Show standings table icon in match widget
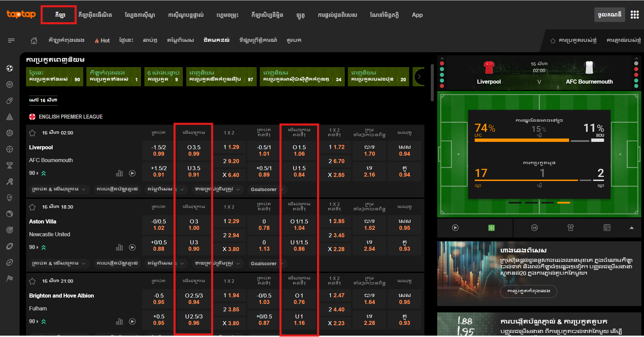The height and width of the screenshot is (337, 644). [x=607, y=228]
